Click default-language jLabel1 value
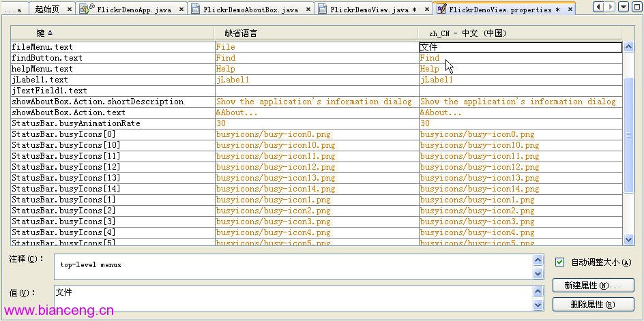The width and height of the screenshot is (644, 321). pyautogui.click(x=316, y=80)
